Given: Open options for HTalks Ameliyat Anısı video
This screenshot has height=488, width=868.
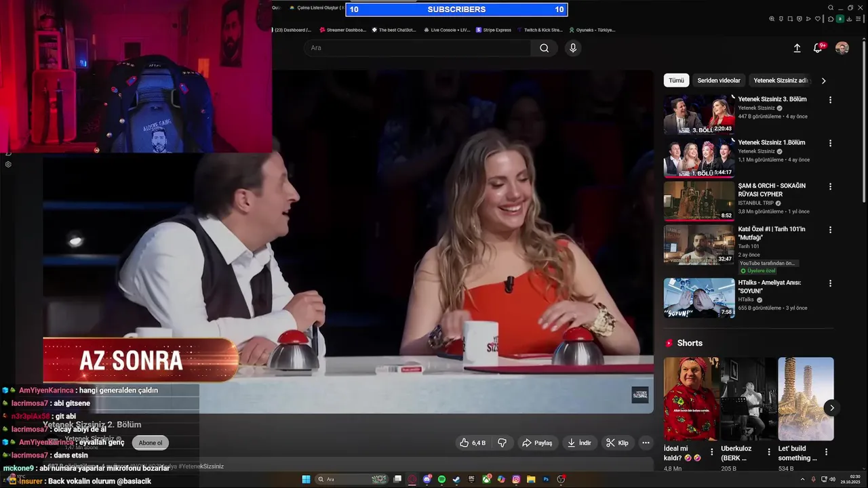Looking at the screenshot, I should pos(830,283).
